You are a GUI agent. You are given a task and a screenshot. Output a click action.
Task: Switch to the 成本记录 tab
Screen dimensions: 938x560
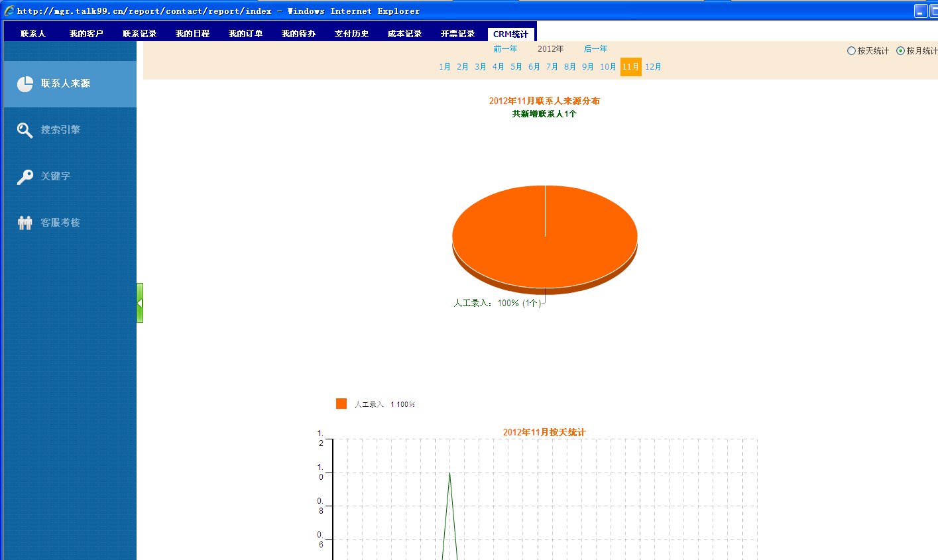tap(404, 34)
